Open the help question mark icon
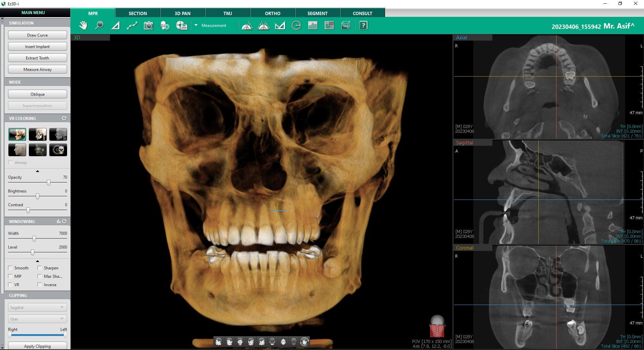The height and width of the screenshot is (350, 644). [x=363, y=26]
